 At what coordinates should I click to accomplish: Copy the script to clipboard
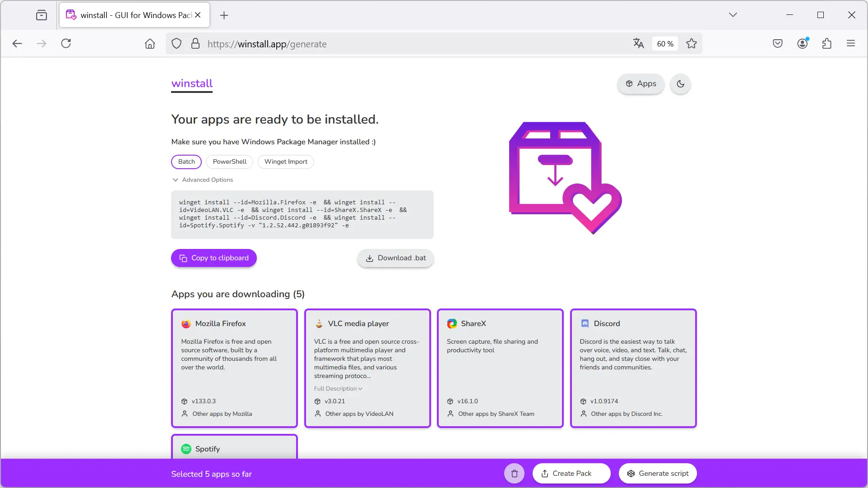214,258
